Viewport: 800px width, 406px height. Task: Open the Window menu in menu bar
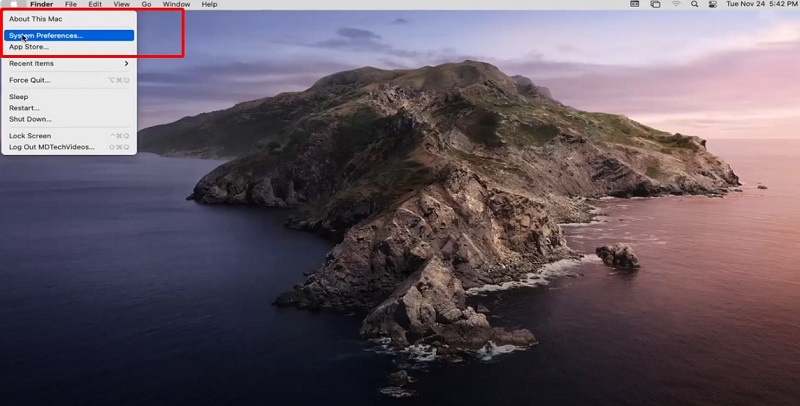click(x=176, y=5)
